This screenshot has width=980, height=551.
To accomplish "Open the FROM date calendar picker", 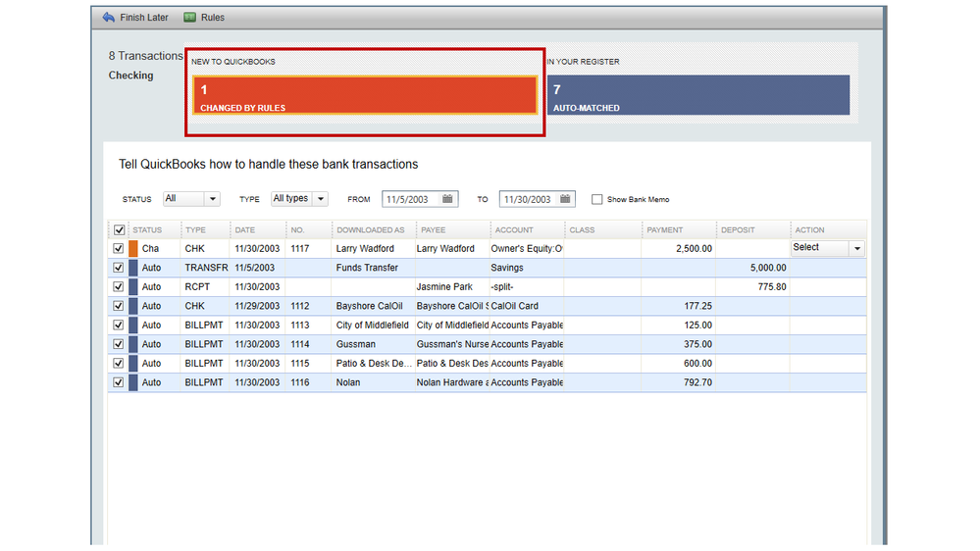I will pos(447,199).
